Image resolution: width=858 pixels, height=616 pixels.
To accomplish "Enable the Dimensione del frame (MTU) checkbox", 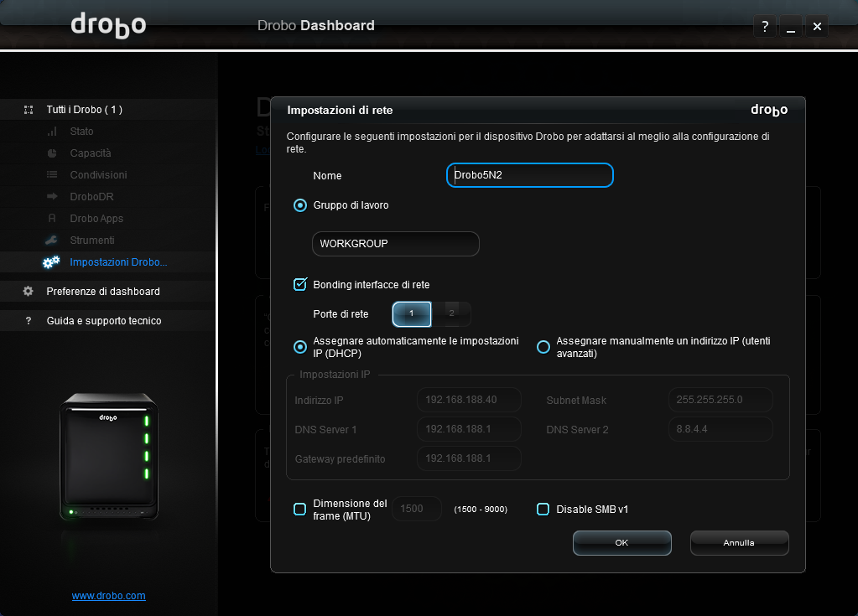I will pos(300,509).
